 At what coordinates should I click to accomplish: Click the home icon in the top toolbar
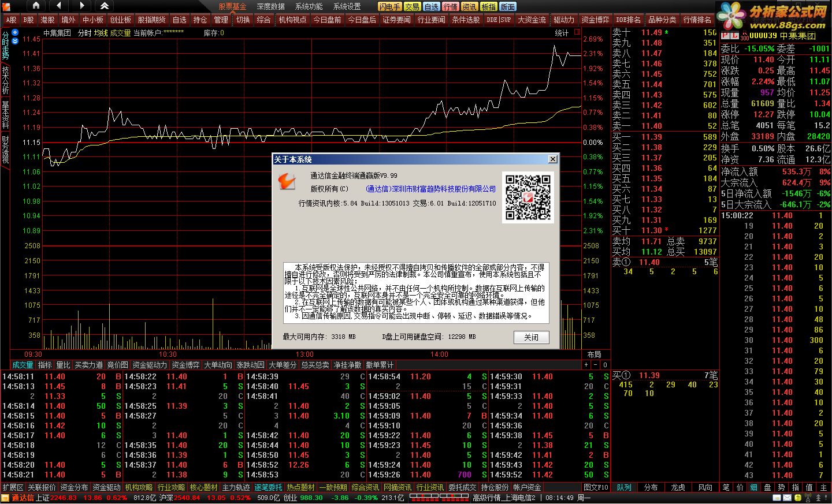(36, 6)
